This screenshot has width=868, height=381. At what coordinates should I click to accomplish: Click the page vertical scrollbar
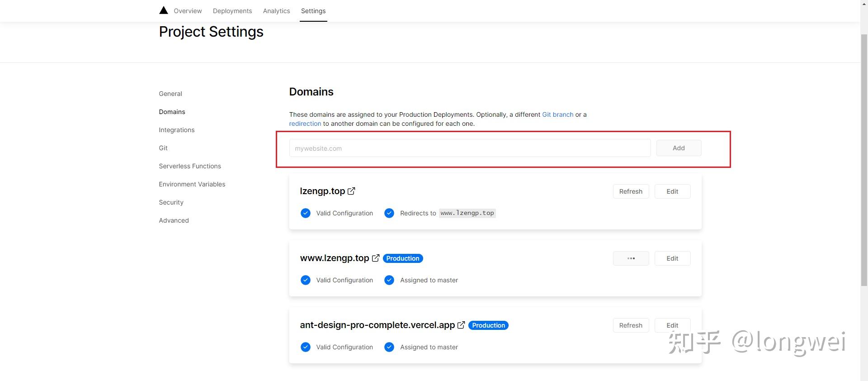tap(864, 158)
